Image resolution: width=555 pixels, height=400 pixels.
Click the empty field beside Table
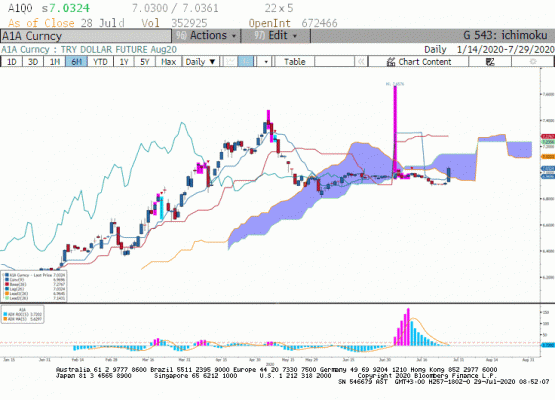[334, 62]
